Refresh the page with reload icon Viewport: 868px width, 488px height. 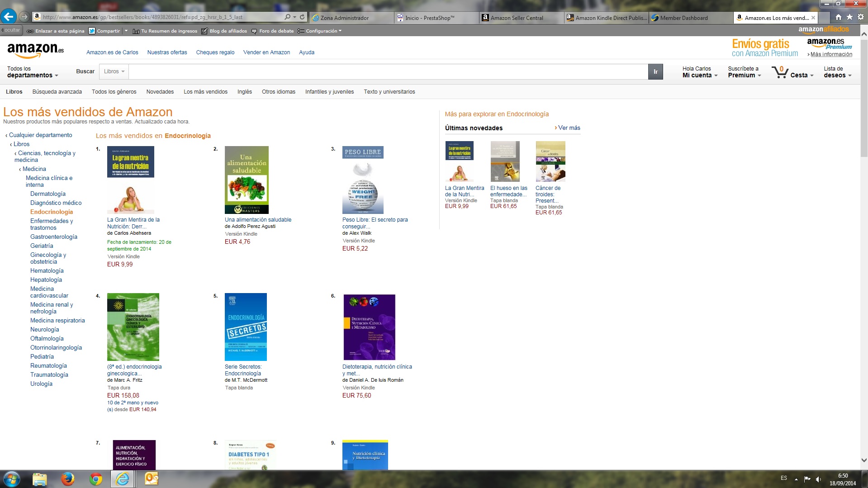coord(302,17)
